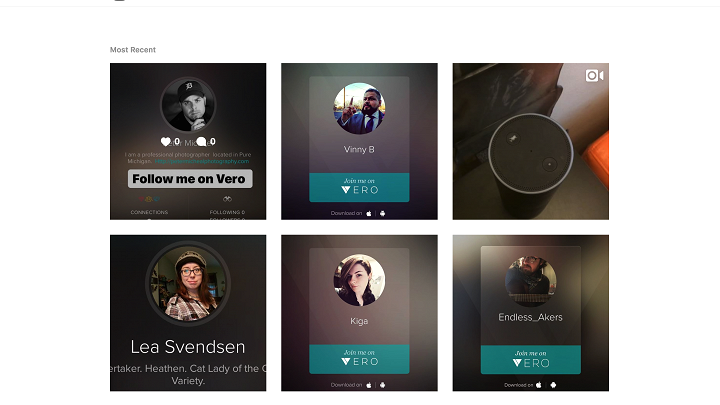Click Android download icon under Endless_Akers
Screen dimensions: 720x405
click(554, 384)
